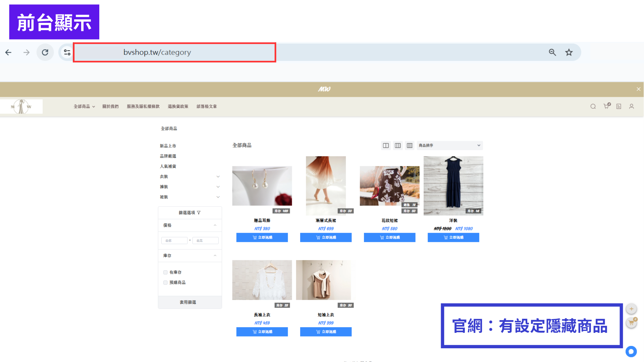Open the site search icon
Image resolution: width=644 pixels, height=362 pixels.
coord(593,107)
